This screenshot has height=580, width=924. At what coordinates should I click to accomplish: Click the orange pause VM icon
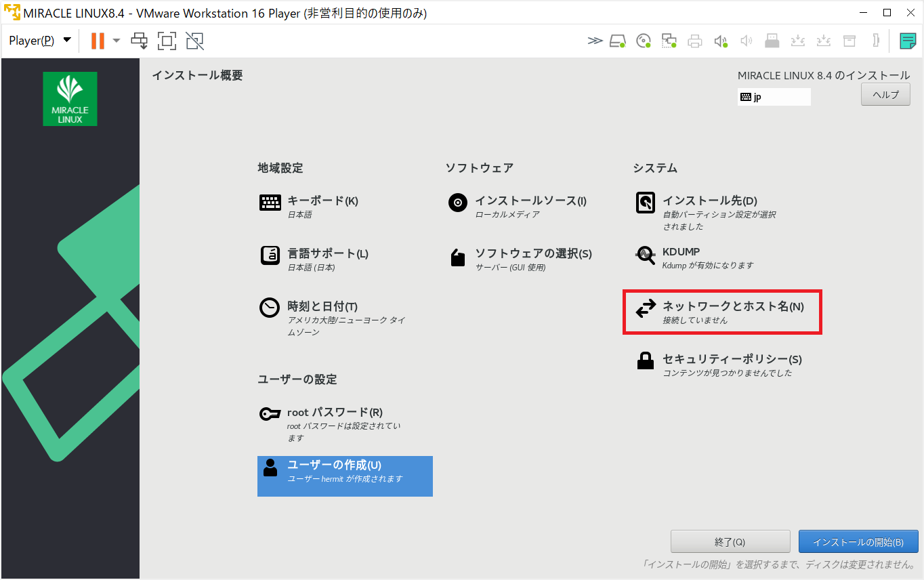(x=98, y=41)
